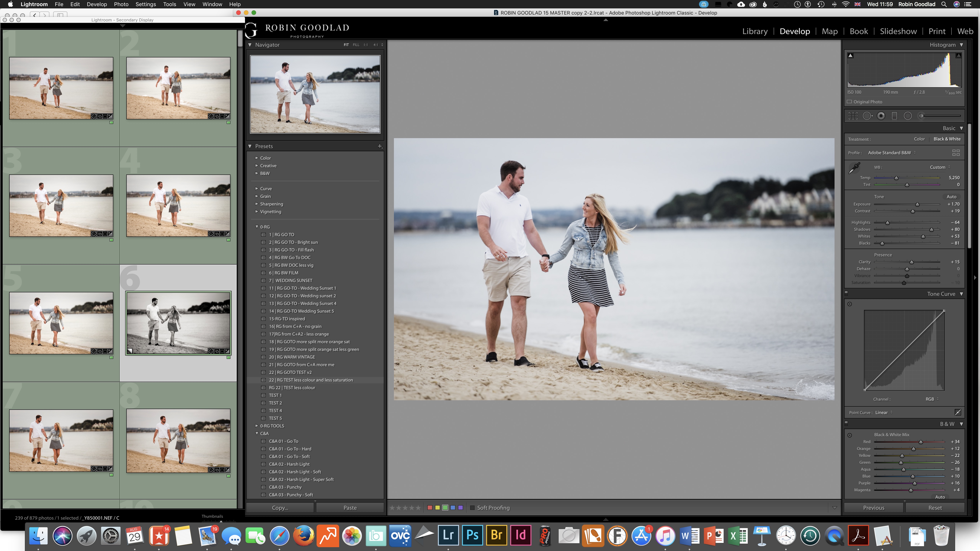Expand the 0-RG TOOLS preset folder
The width and height of the screenshot is (980, 551).
point(257,426)
